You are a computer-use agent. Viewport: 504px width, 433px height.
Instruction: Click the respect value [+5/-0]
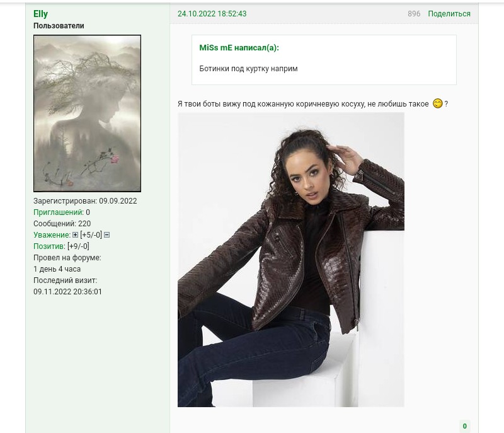pyautogui.click(x=91, y=235)
